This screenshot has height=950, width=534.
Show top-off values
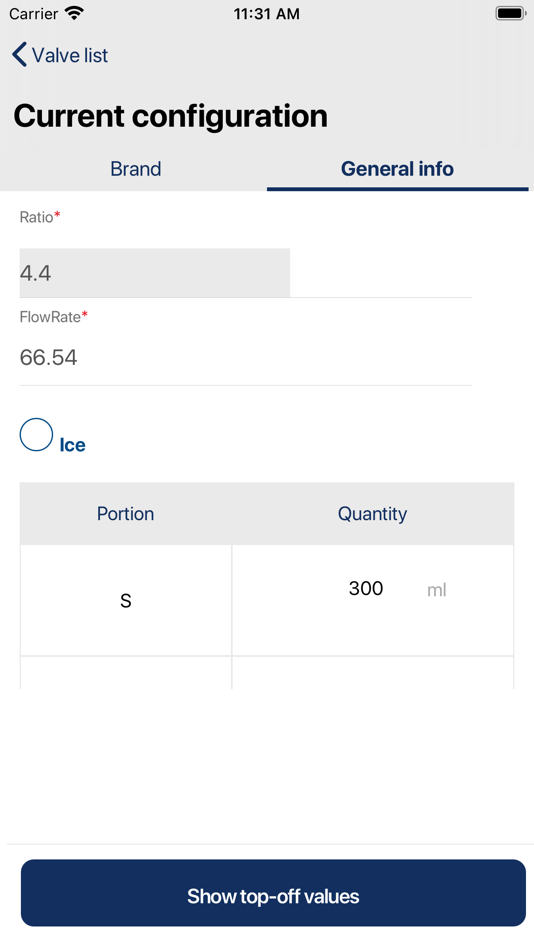tap(273, 893)
